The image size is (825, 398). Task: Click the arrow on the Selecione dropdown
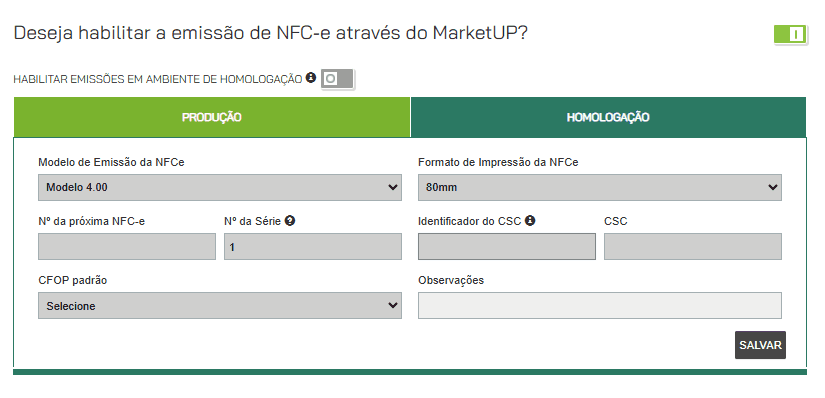[x=393, y=306]
